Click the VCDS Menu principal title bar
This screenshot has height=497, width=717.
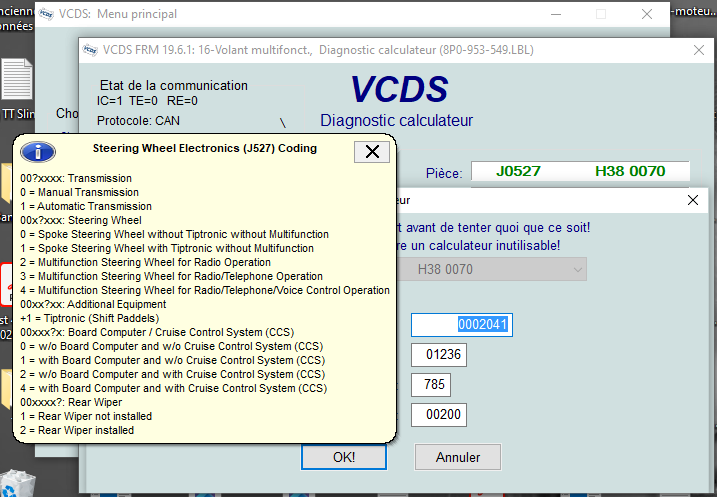tap(300, 14)
